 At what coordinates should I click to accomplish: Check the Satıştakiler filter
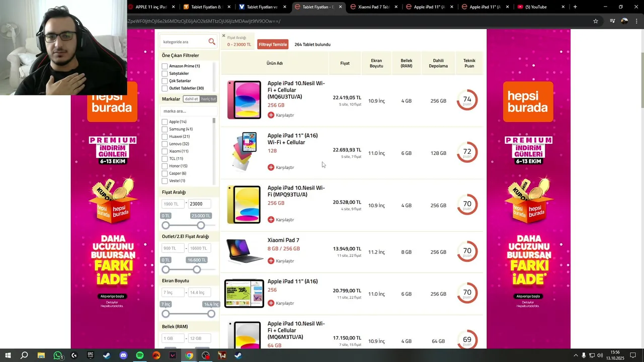coord(165,73)
